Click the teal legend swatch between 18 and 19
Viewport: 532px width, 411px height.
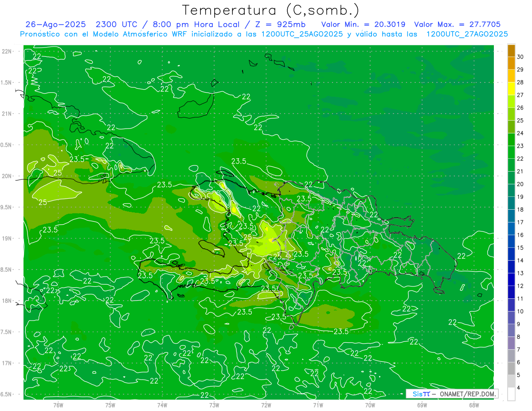pyautogui.click(x=511, y=203)
